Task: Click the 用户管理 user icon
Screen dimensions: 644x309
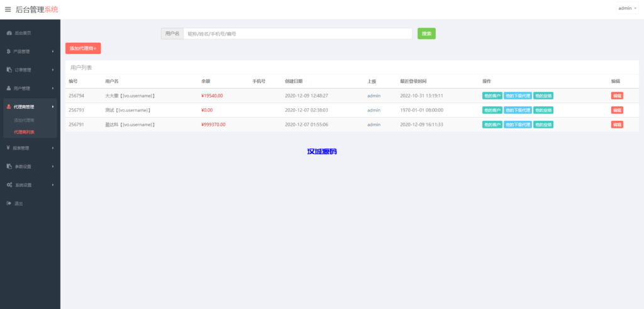Action: [9, 88]
